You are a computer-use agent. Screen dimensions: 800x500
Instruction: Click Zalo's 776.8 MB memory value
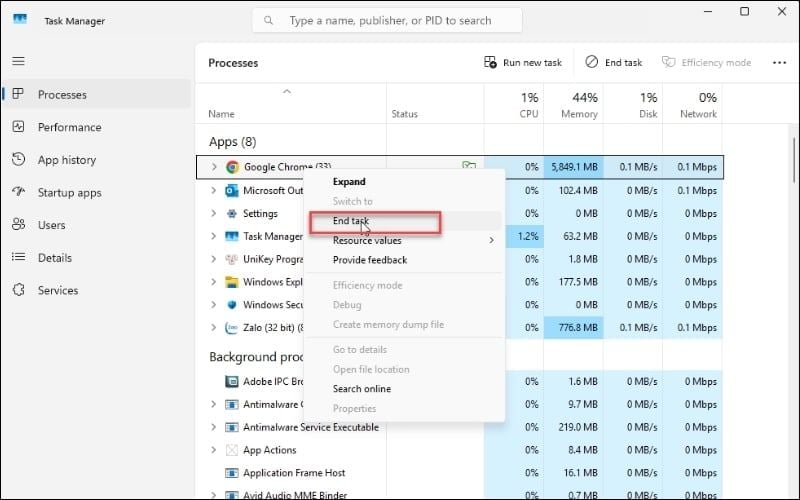(573, 328)
